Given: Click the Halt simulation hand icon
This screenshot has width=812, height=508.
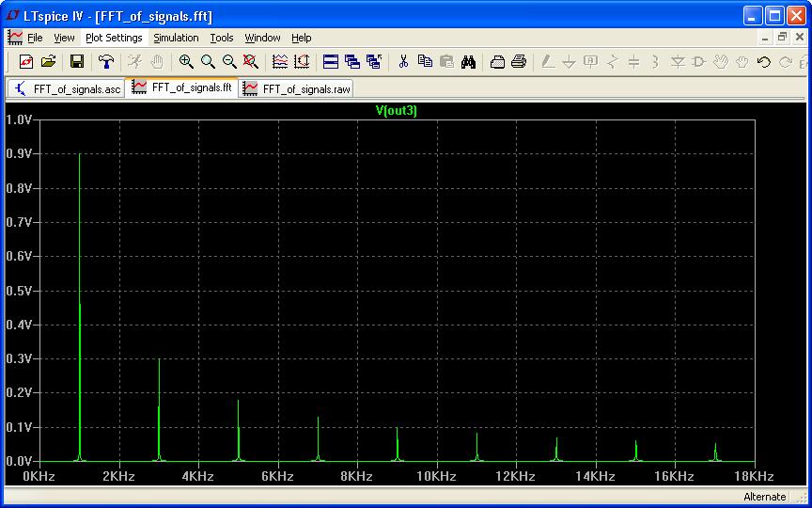Looking at the screenshot, I should [x=157, y=62].
